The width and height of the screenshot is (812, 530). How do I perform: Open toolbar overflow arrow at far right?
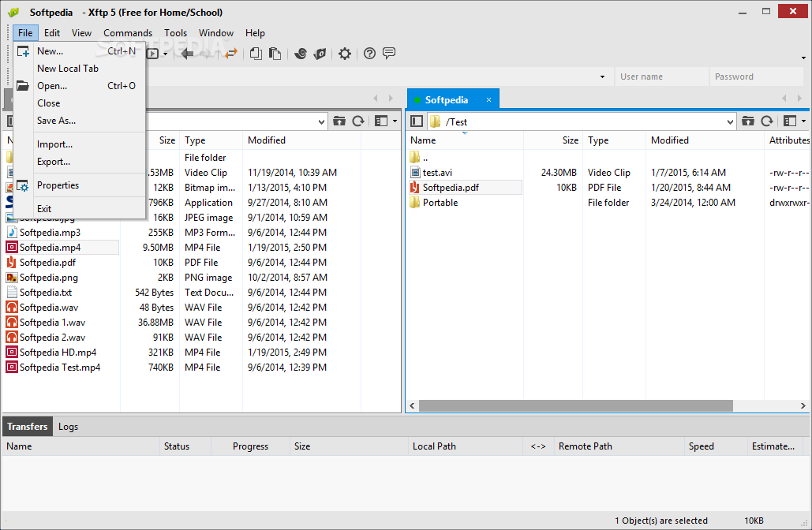coord(803,58)
